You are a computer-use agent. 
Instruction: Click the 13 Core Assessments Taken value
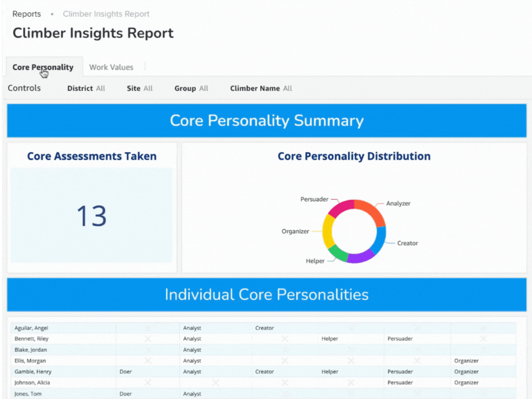pyautogui.click(x=92, y=216)
